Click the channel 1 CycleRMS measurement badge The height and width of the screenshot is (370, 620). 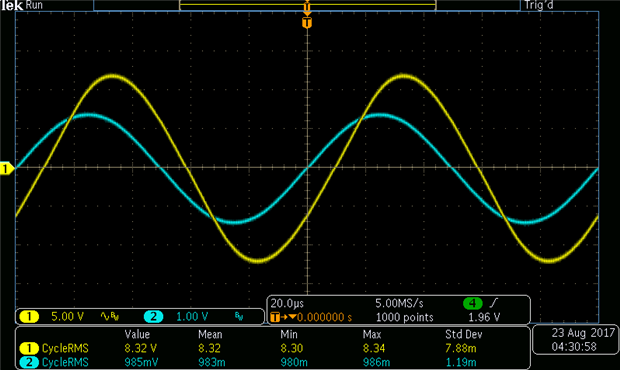(29, 348)
